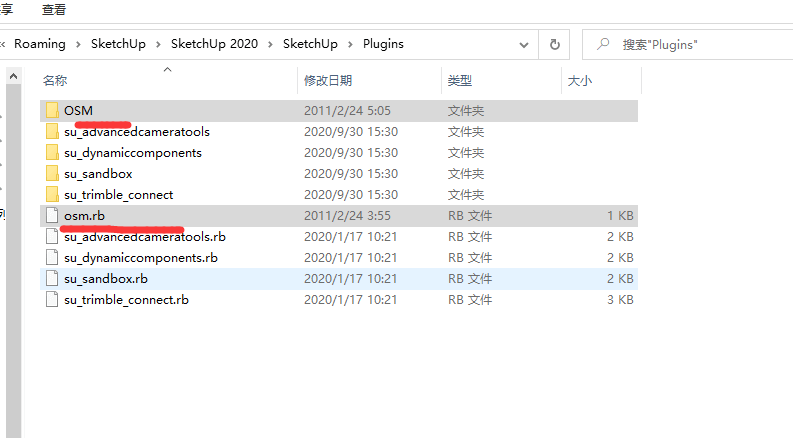Image resolution: width=793 pixels, height=438 pixels.
Task: Sort the list by 类型 column
Action: 460,80
